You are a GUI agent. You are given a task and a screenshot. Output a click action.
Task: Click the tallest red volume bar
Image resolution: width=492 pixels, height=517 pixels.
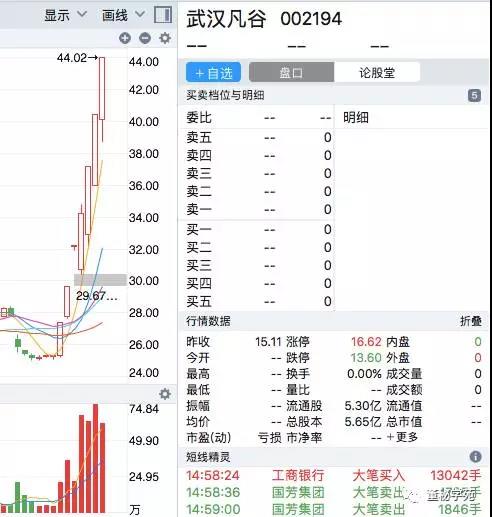(x=96, y=458)
